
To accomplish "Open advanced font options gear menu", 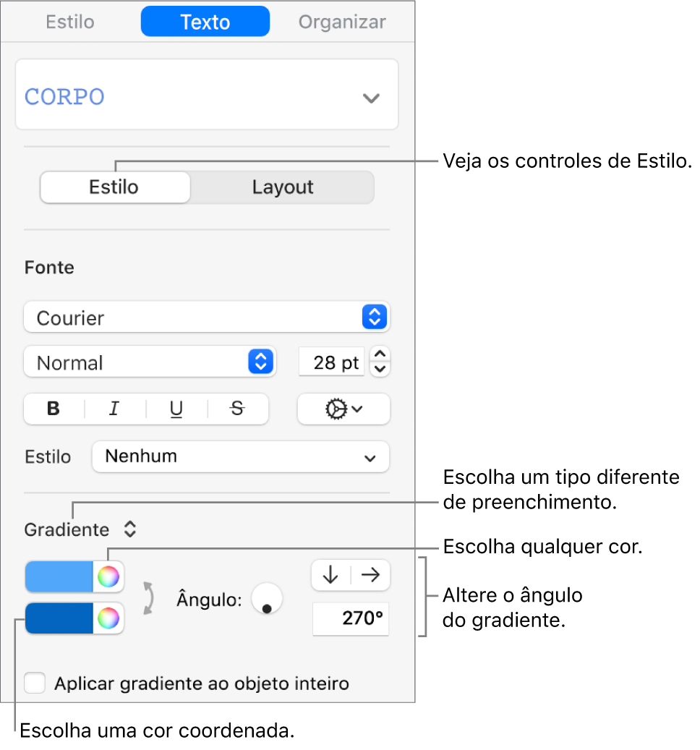I will [343, 409].
